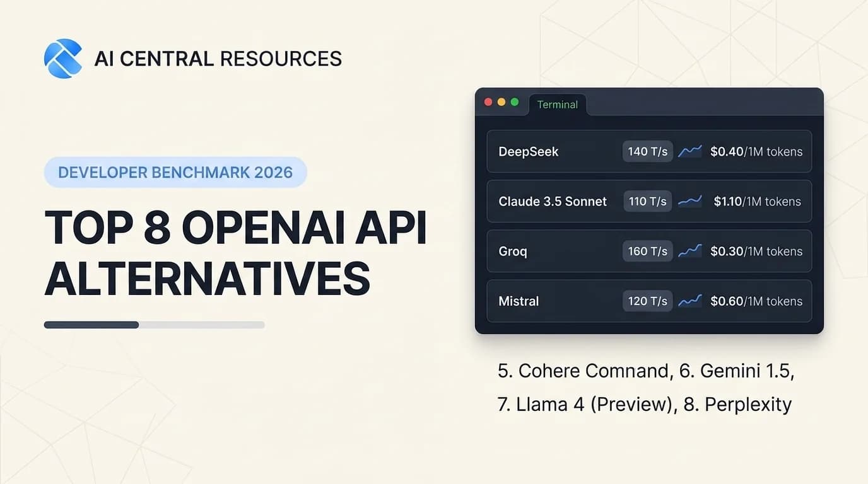Click the yellow minimize dot of Terminal window

point(501,102)
